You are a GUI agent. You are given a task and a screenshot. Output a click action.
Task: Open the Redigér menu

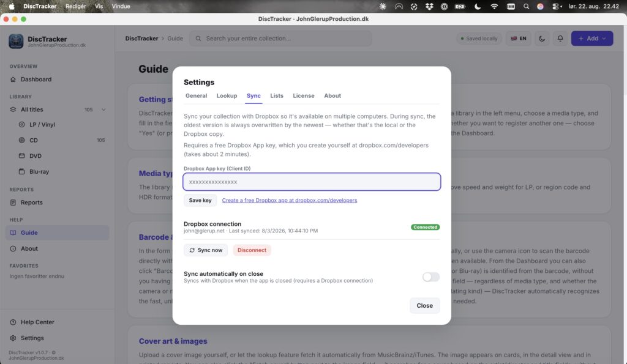pos(75,6)
